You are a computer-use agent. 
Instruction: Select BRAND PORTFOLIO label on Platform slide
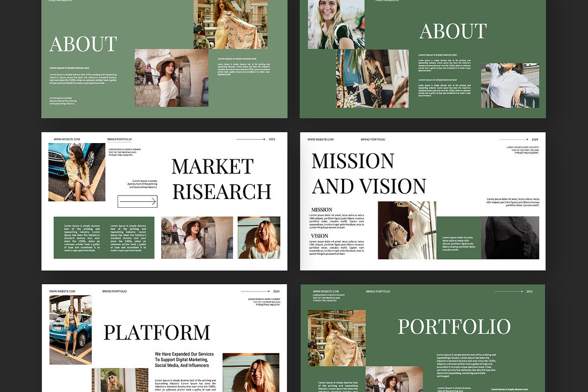tap(115, 291)
